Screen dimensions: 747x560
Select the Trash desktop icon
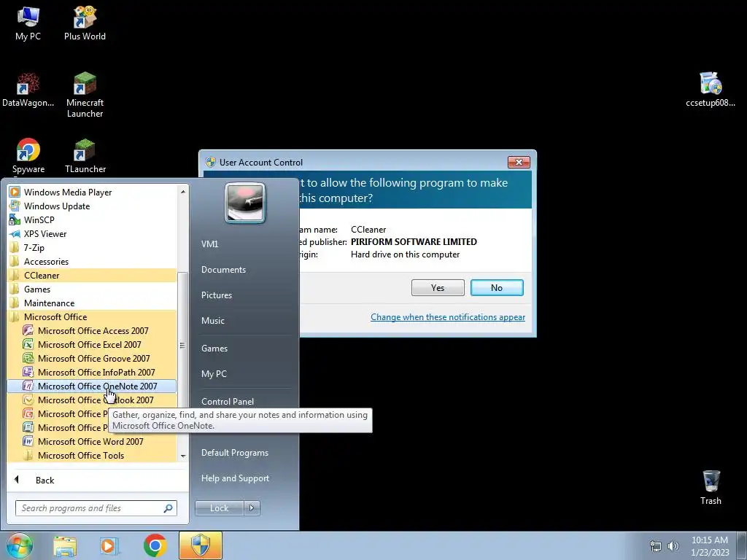click(711, 488)
